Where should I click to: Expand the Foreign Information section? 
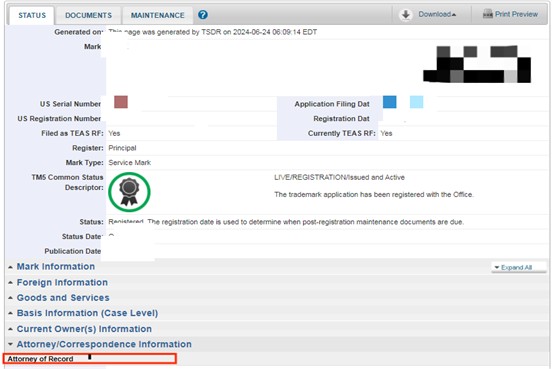coord(62,282)
